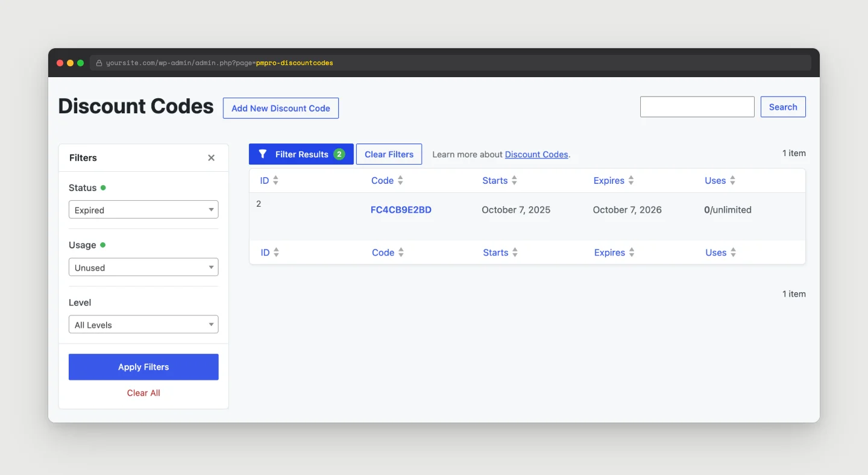Sort by the Uses column in table header
The width and height of the screenshot is (868, 475).
(x=715, y=180)
